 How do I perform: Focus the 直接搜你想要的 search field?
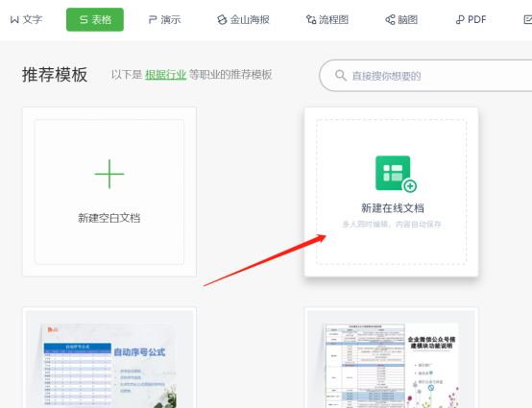(x=425, y=76)
